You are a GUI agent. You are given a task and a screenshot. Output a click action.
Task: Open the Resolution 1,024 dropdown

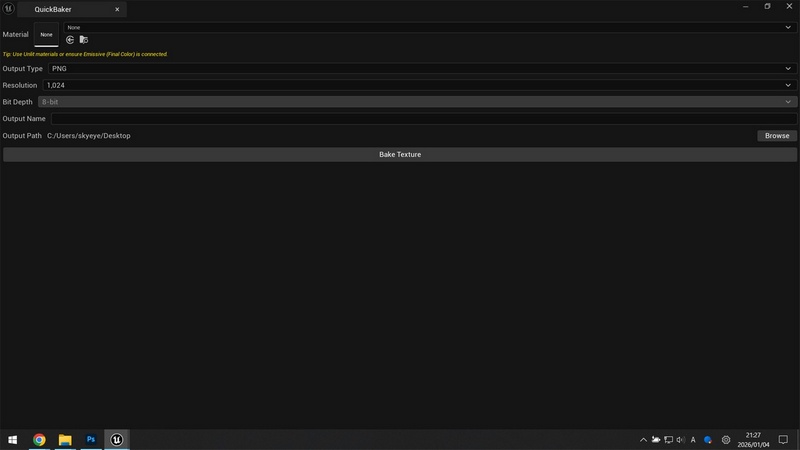[419, 85]
